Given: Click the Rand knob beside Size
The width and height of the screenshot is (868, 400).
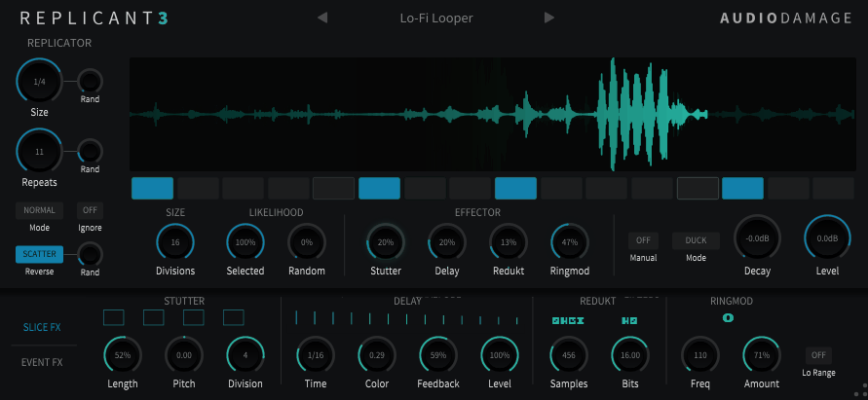Looking at the screenshot, I should [90, 82].
